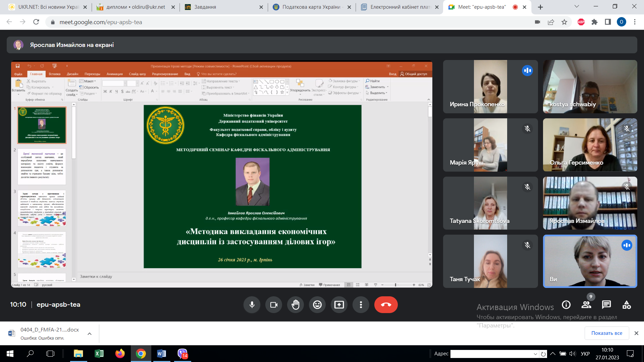Open volume control in system tray
Viewport: 644px width, 362px height.
[572, 354]
